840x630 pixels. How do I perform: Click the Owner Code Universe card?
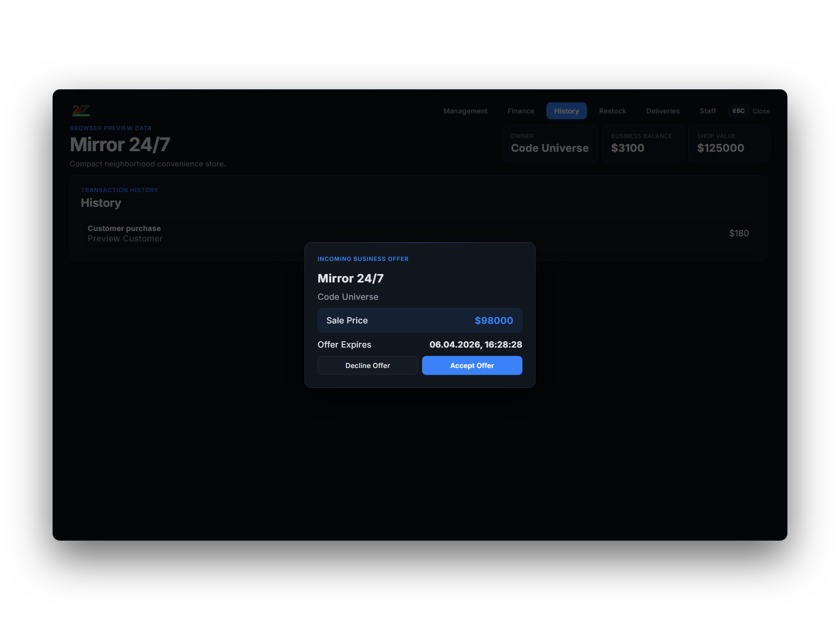coord(550,143)
